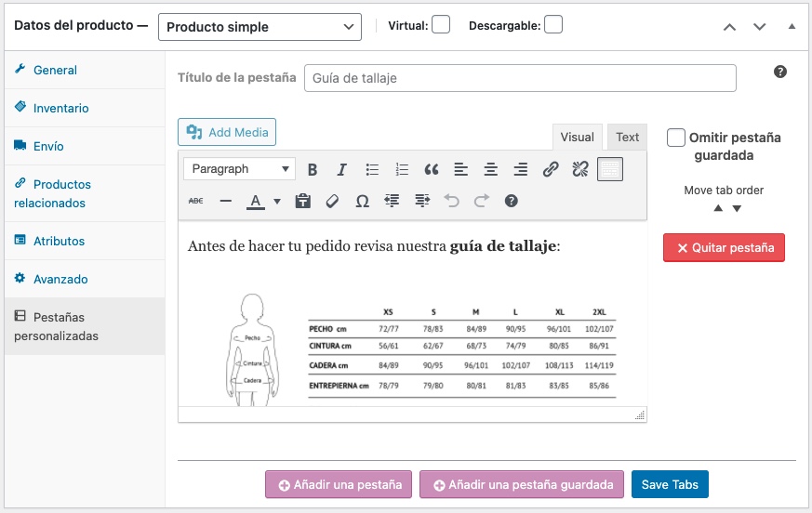Click the clear formatting eraser icon
812x513 pixels.
click(332, 201)
